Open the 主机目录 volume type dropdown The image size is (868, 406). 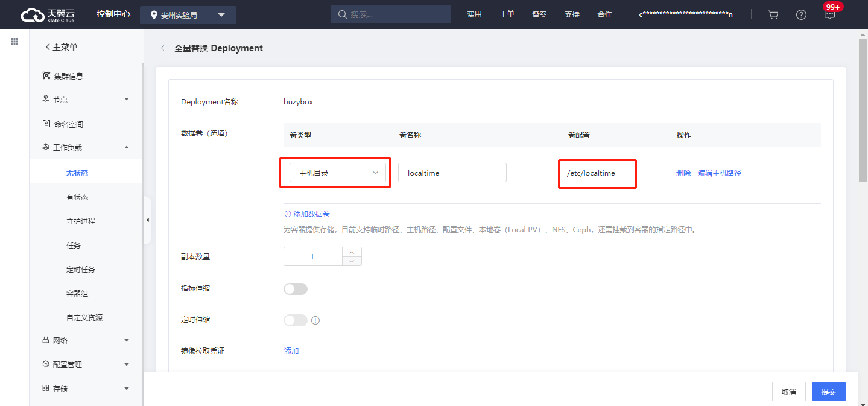[338, 173]
